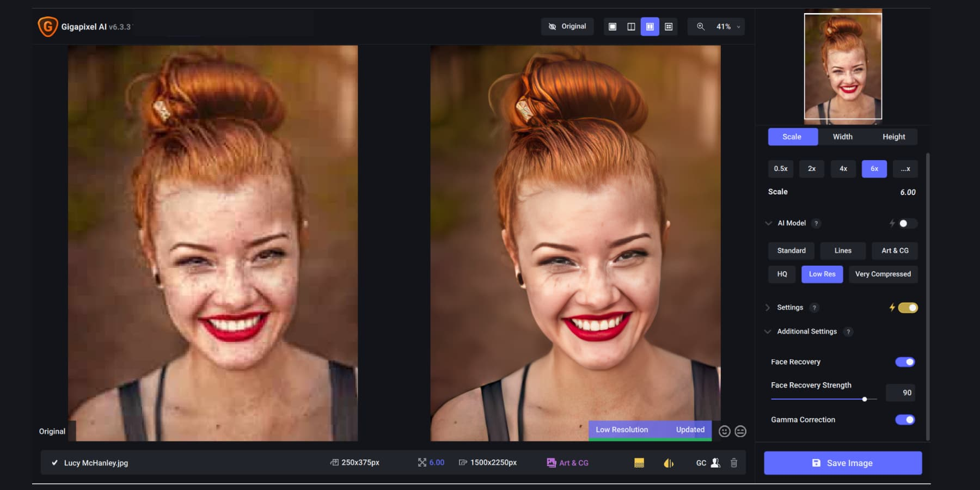Select the Very Compressed model option
The width and height of the screenshot is (980, 490).
pos(883,274)
